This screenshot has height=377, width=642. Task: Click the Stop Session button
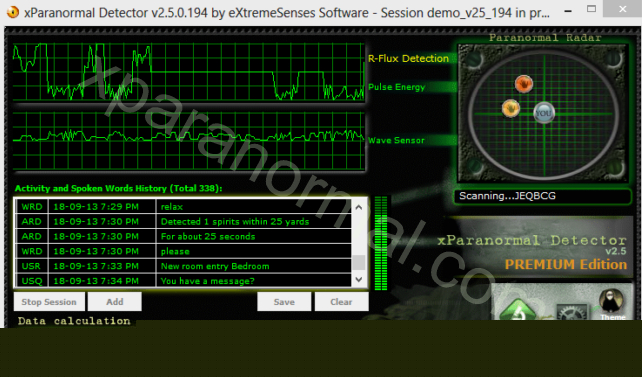pyautogui.click(x=49, y=302)
